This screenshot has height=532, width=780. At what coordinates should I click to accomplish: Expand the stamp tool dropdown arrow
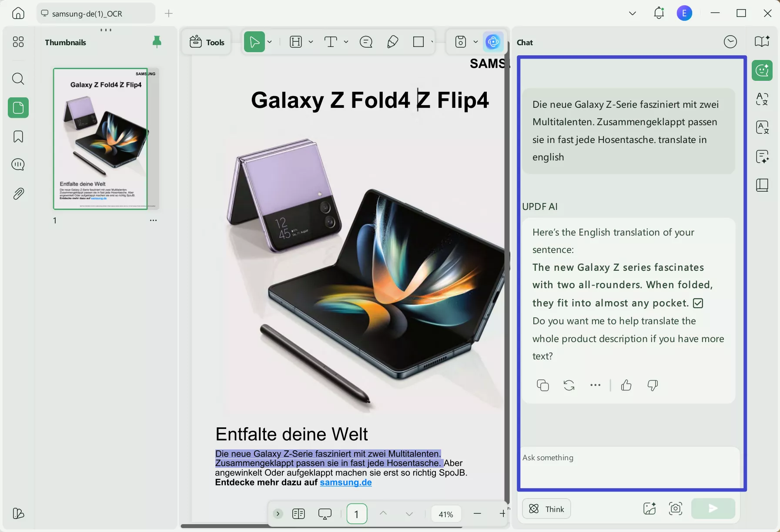(475, 42)
